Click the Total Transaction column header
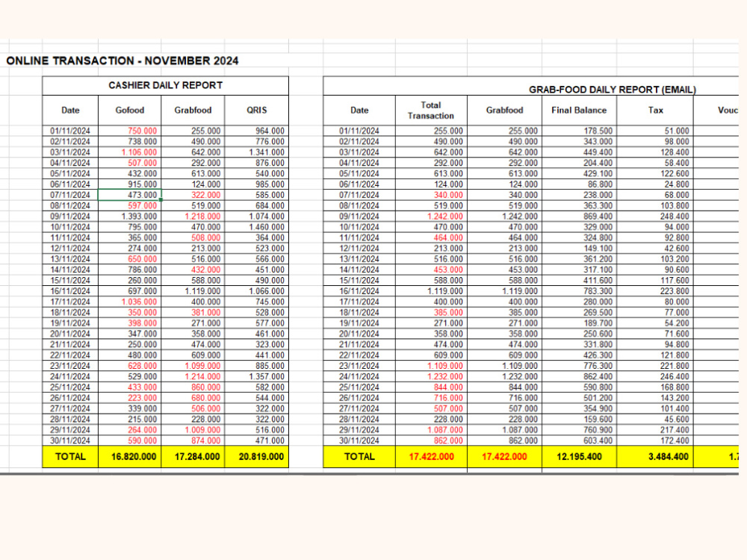 pyautogui.click(x=431, y=110)
